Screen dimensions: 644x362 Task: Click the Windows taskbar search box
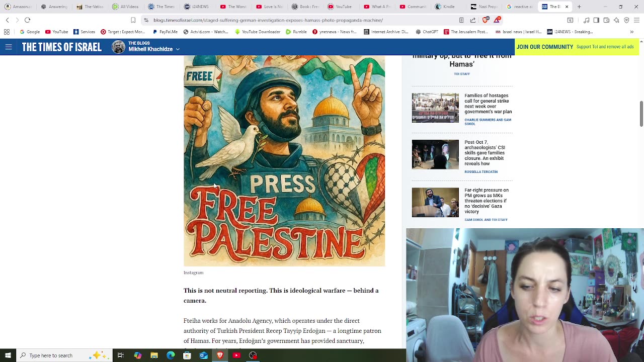pos(64,355)
